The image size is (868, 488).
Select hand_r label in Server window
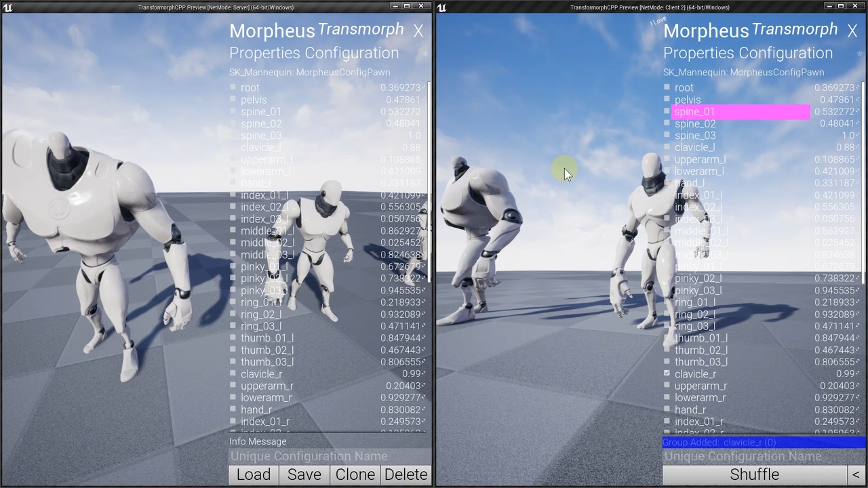(x=256, y=410)
